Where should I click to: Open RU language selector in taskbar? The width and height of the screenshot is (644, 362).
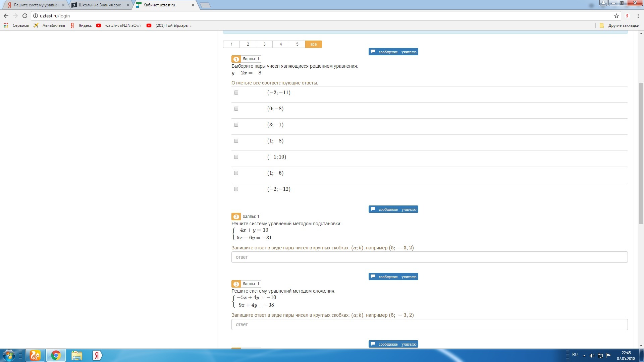tap(575, 355)
